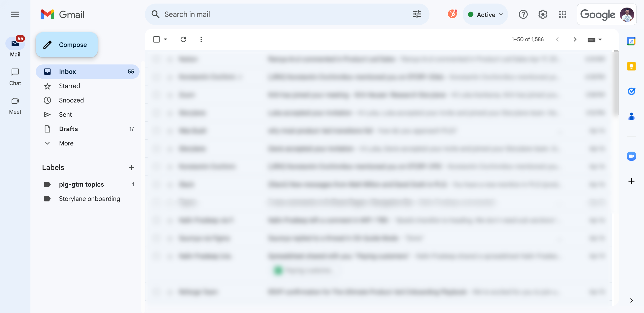644x313 pixels.
Task: Click the Compose pencil button
Action: click(x=67, y=45)
